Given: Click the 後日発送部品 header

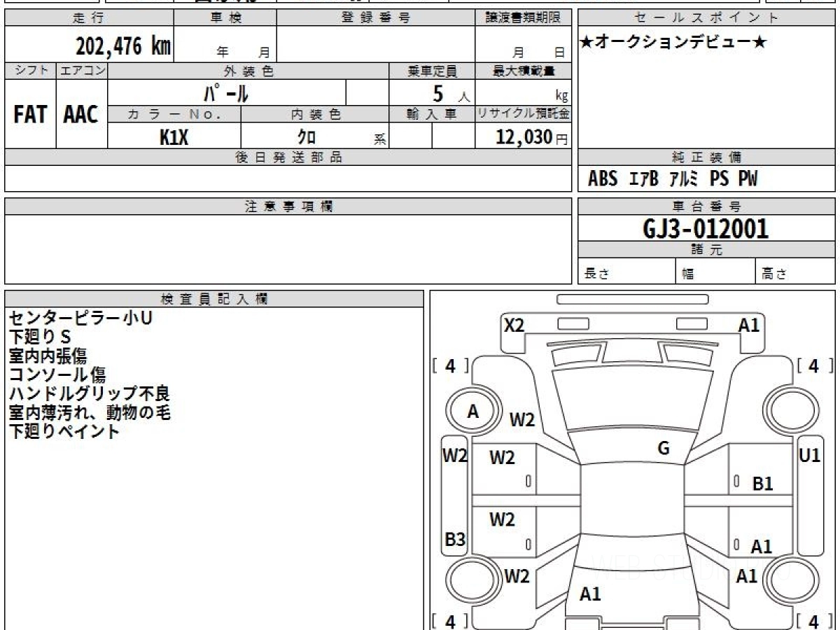Looking at the screenshot, I should [x=288, y=157].
